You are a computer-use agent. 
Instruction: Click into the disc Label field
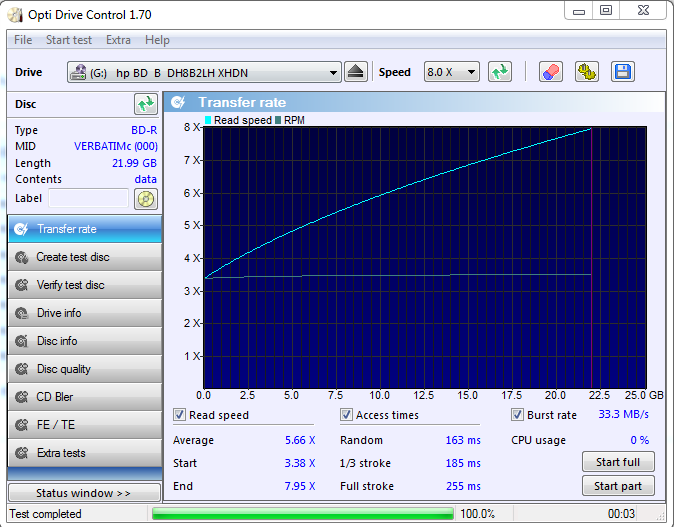89,198
